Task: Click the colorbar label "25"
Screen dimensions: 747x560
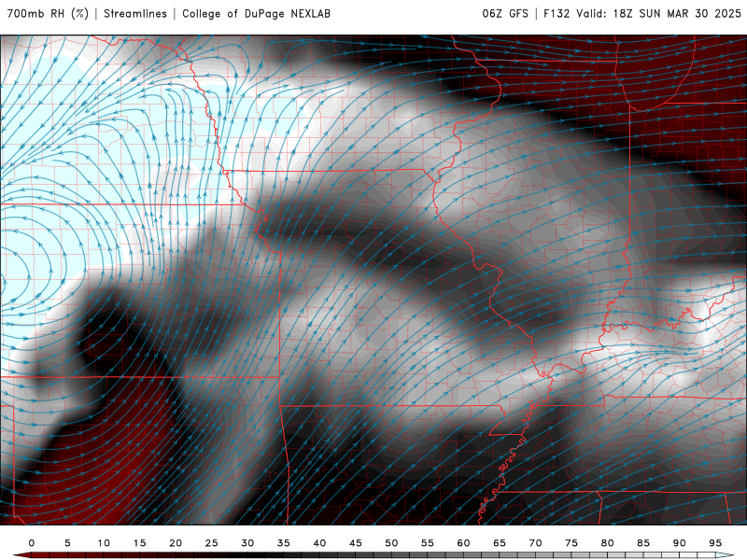Action: (212, 543)
